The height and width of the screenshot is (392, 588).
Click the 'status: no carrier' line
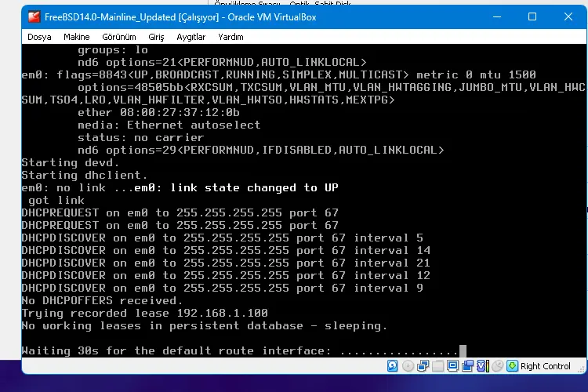[141, 138]
